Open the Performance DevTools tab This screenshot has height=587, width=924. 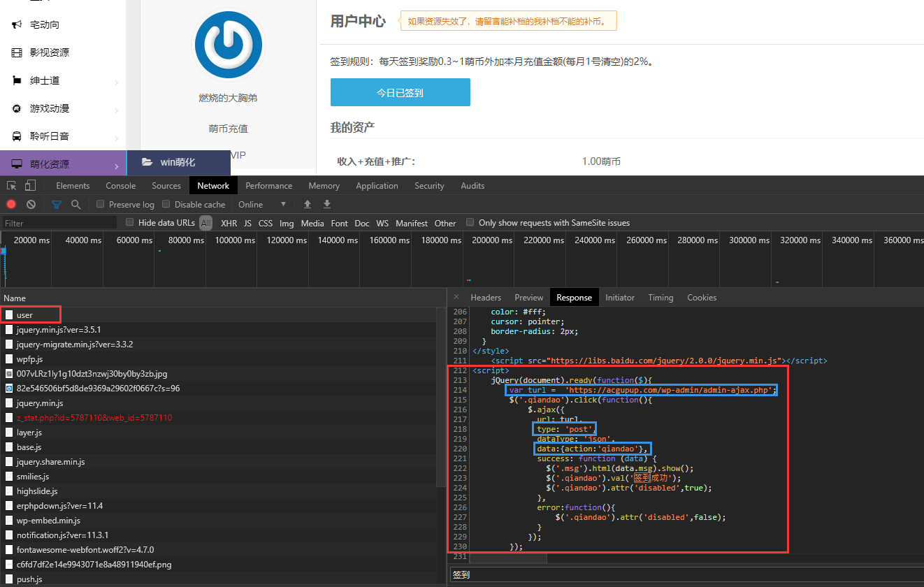pos(269,185)
